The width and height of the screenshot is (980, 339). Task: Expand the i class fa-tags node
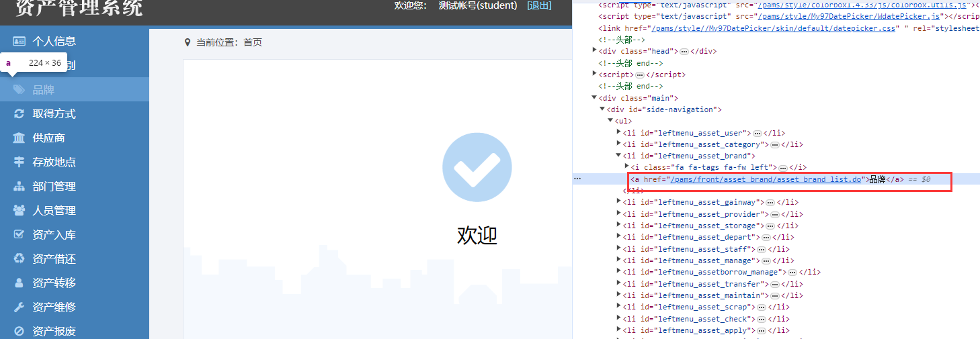pyautogui.click(x=627, y=166)
